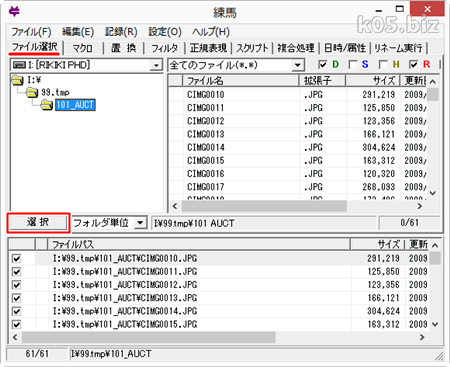Open the 設定(O) menu

[165, 32]
